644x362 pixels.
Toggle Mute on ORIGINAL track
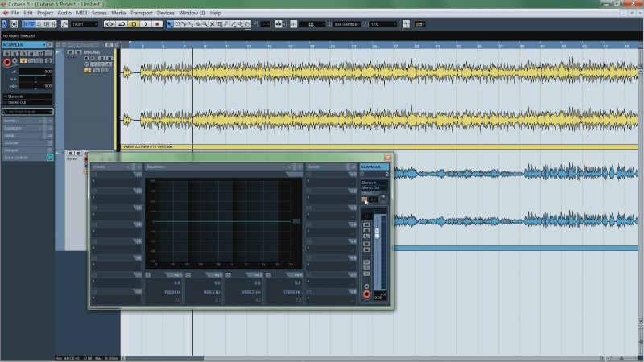coord(71,52)
